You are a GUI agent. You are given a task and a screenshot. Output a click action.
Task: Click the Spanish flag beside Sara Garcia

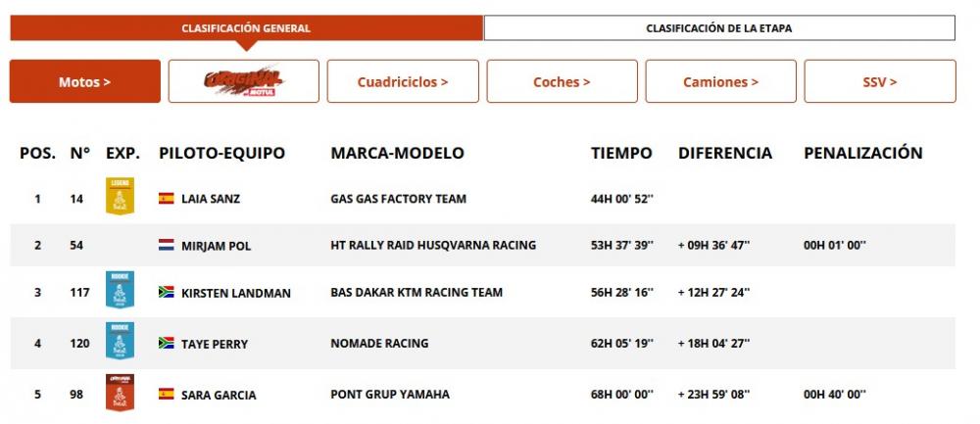pyautogui.click(x=167, y=395)
